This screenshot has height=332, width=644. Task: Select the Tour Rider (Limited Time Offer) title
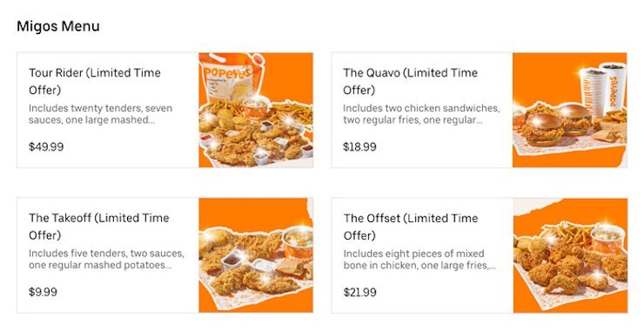pyautogui.click(x=95, y=81)
